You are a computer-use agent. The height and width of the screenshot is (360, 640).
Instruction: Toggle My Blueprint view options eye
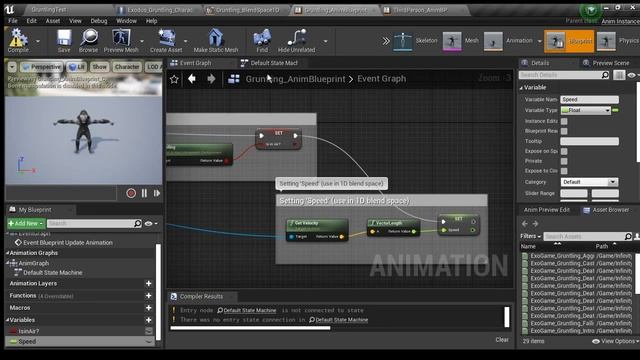pyautogui.click(x=150, y=223)
